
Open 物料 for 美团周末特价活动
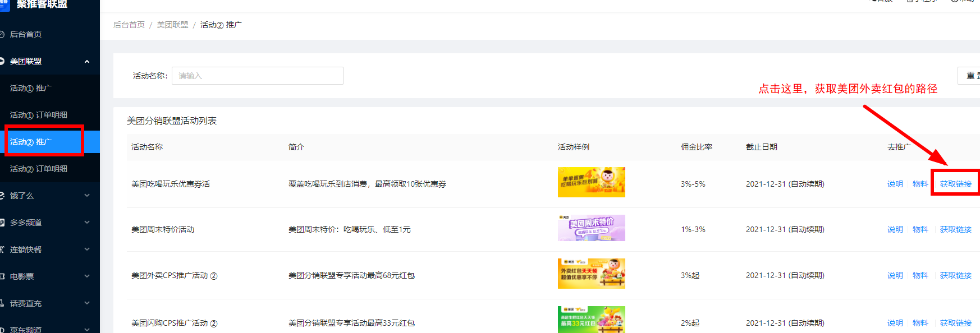pos(921,229)
